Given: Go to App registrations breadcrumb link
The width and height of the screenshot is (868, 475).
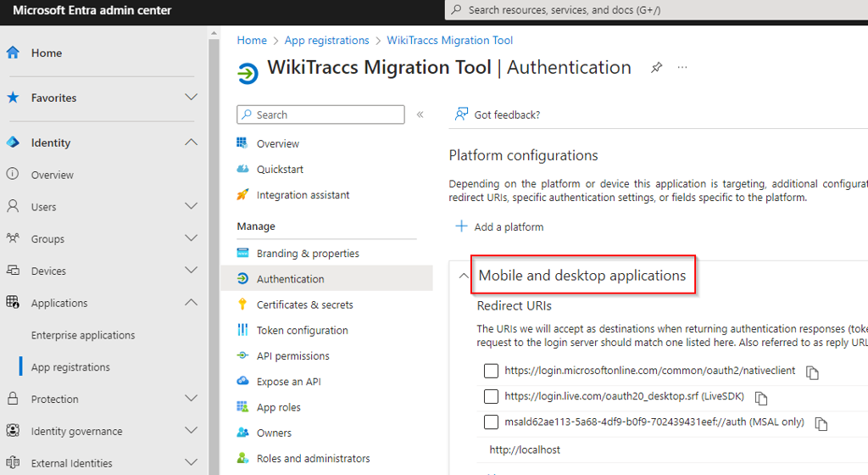Looking at the screenshot, I should point(326,41).
